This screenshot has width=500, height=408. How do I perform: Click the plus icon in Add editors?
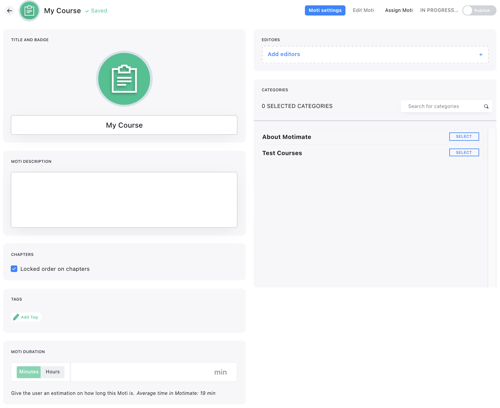(x=481, y=54)
